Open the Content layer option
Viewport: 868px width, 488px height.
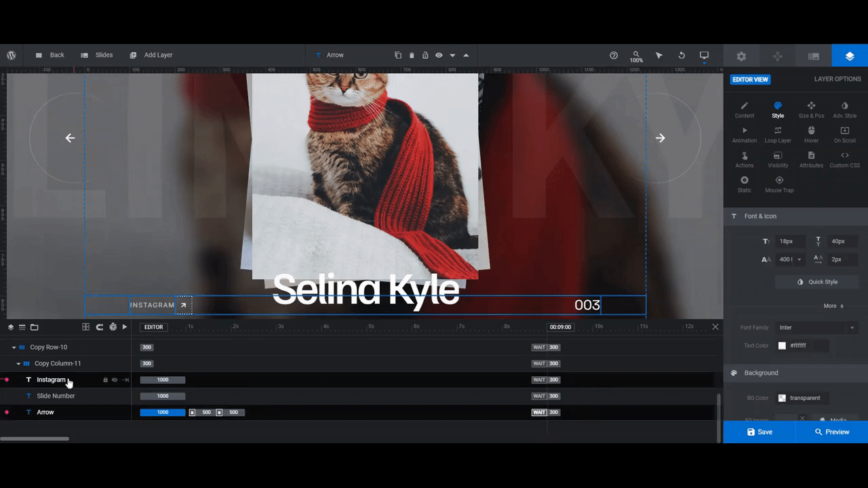click(745, 110)
